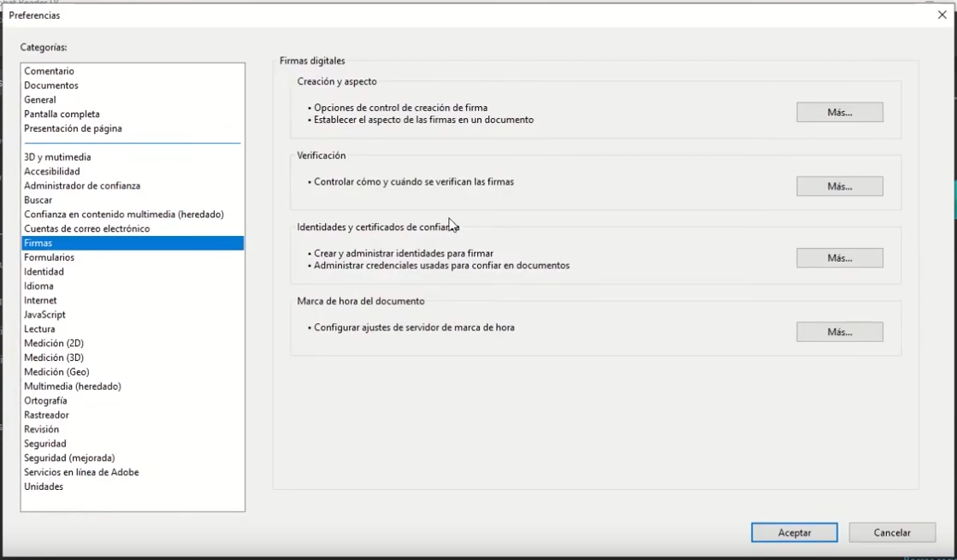Select the General category
957x560 pixels.
point(40,100)
